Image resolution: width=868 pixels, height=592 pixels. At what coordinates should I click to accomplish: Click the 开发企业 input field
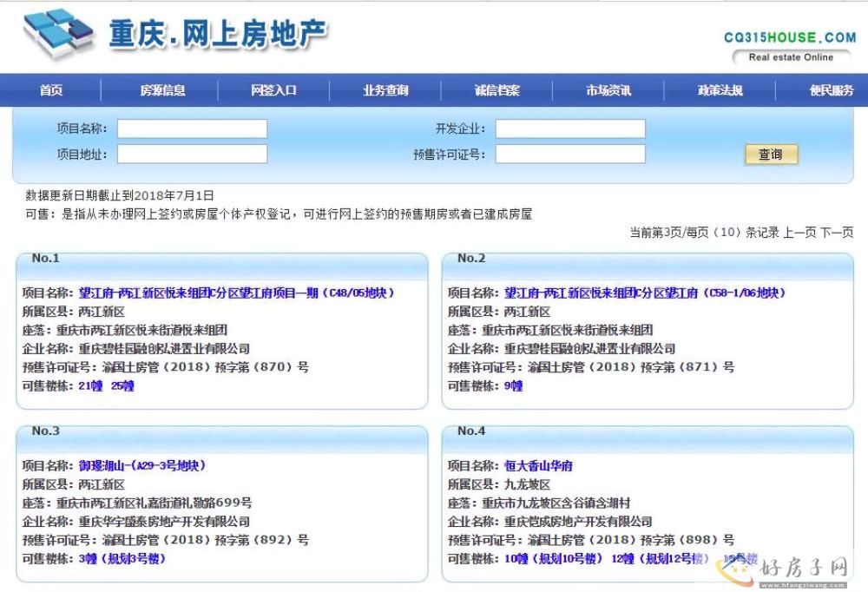[570, 129]
